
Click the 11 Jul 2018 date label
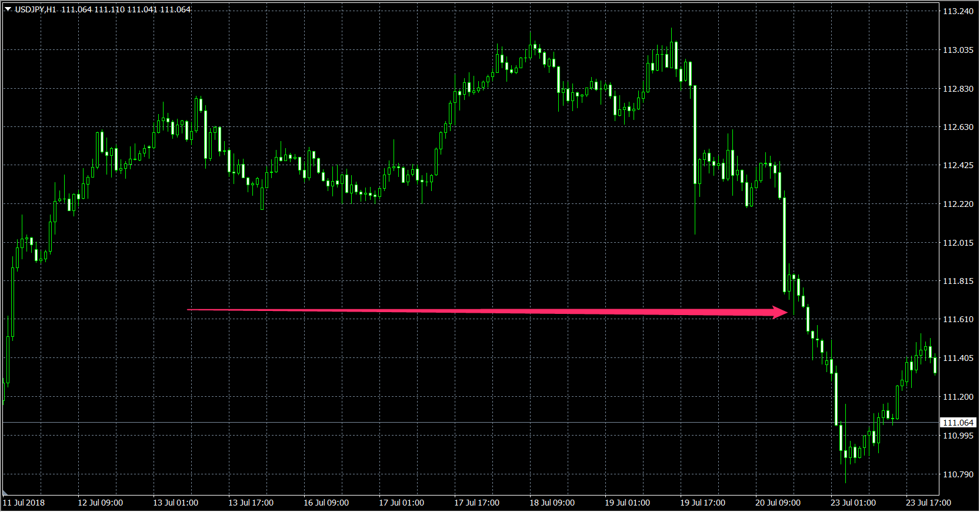coord(24,503)
